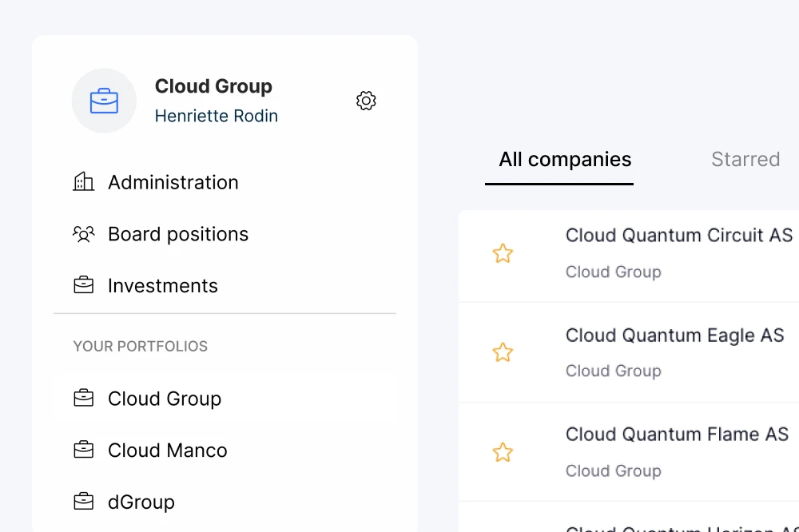Switch to the All companies tab

click(x=565, y=160)
